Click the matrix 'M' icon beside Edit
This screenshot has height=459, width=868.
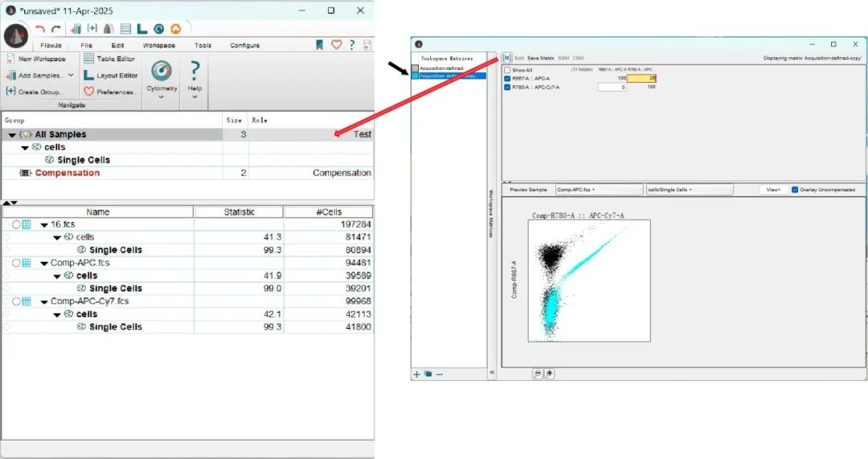pyautogui.click(x=507, y=58)
